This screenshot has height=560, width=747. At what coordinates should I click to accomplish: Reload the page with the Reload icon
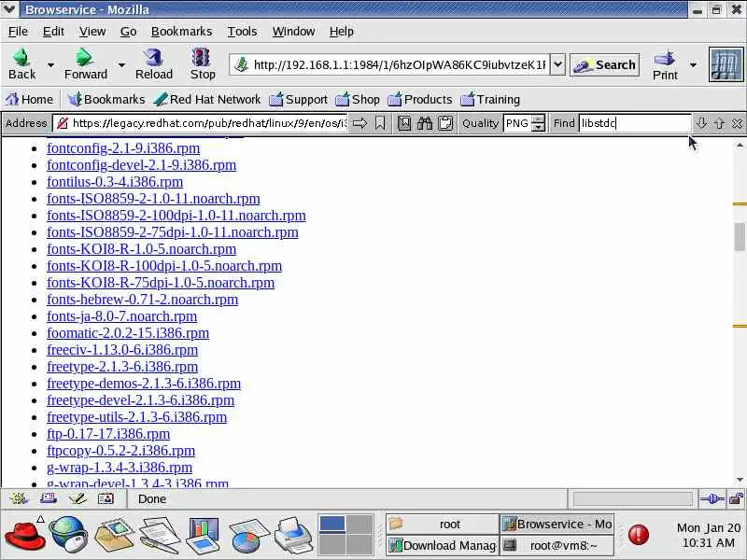[153, 57]
